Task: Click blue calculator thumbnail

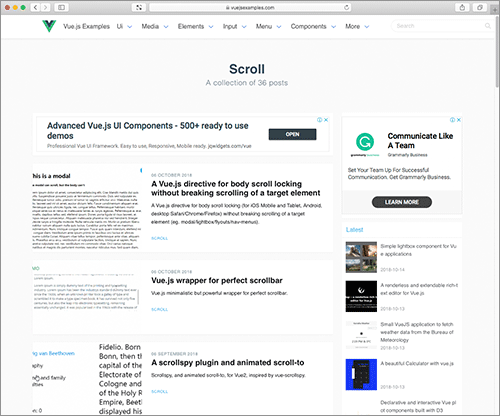Action: (x=361, y=374)
